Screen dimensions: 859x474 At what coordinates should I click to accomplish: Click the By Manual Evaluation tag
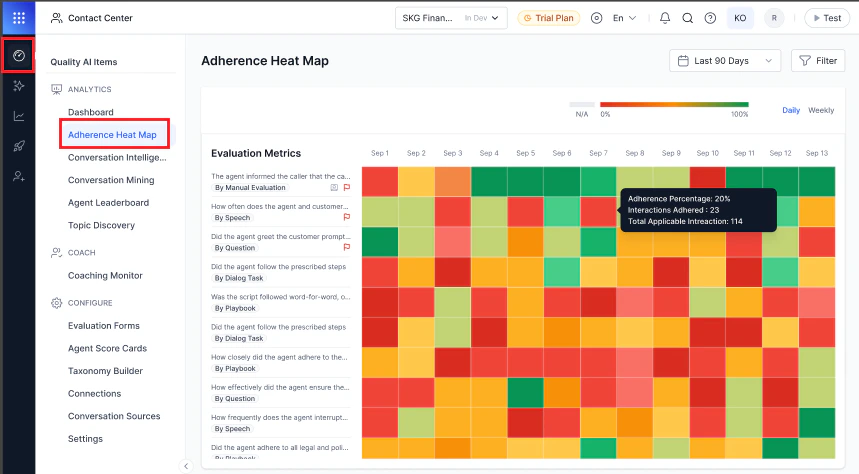pos(250,187)
